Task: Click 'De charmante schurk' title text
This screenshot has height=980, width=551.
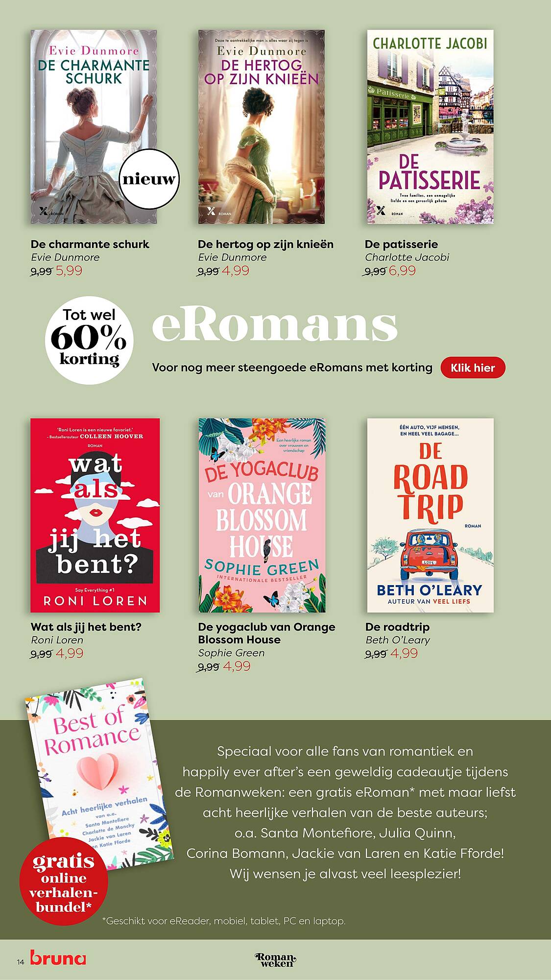Action: pyautogui.click(x=90, y=244)
